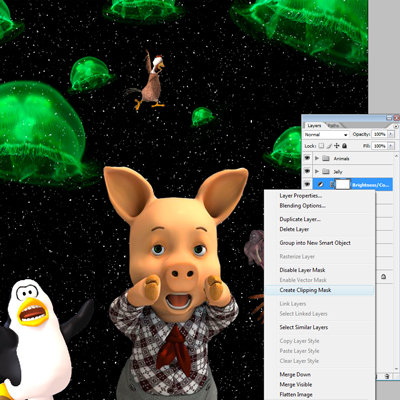Viewport: 400px width, 400px height.
Task: Open the Opacity slider arrow
Action: click(390, 134)
